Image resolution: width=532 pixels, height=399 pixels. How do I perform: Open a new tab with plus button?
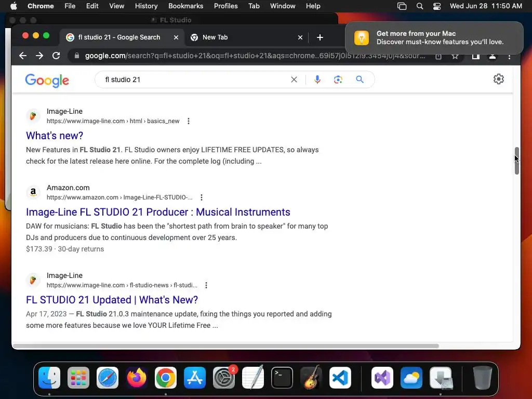coord(320,37)
